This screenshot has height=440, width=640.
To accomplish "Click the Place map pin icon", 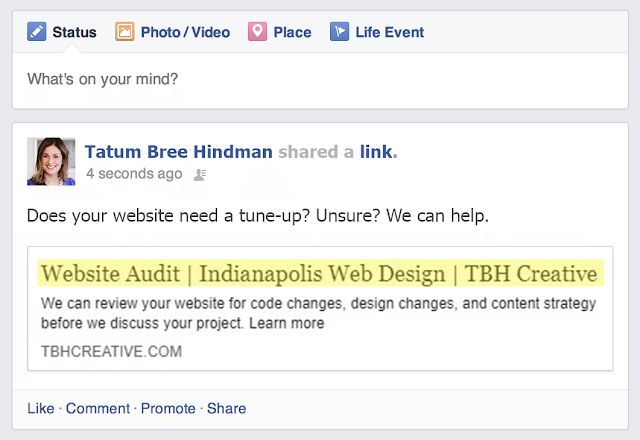I will coord(257,32).
